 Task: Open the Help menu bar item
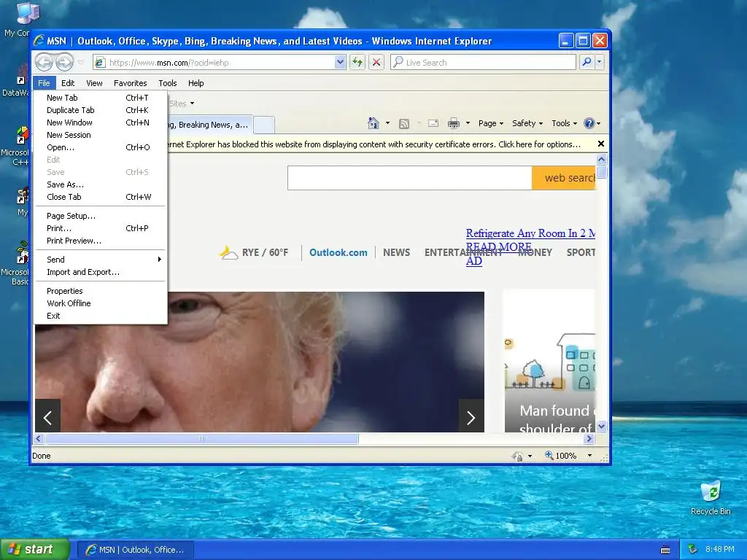(x=196, y=83)
